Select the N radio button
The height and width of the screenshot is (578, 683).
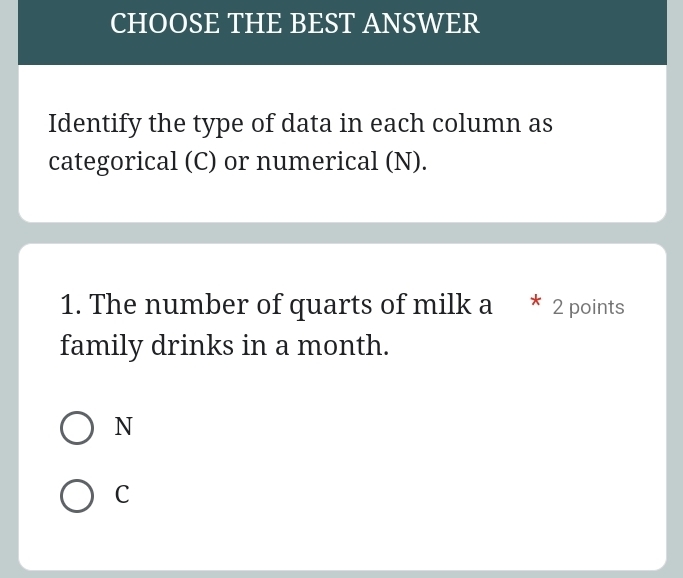[x=77, y=428]
